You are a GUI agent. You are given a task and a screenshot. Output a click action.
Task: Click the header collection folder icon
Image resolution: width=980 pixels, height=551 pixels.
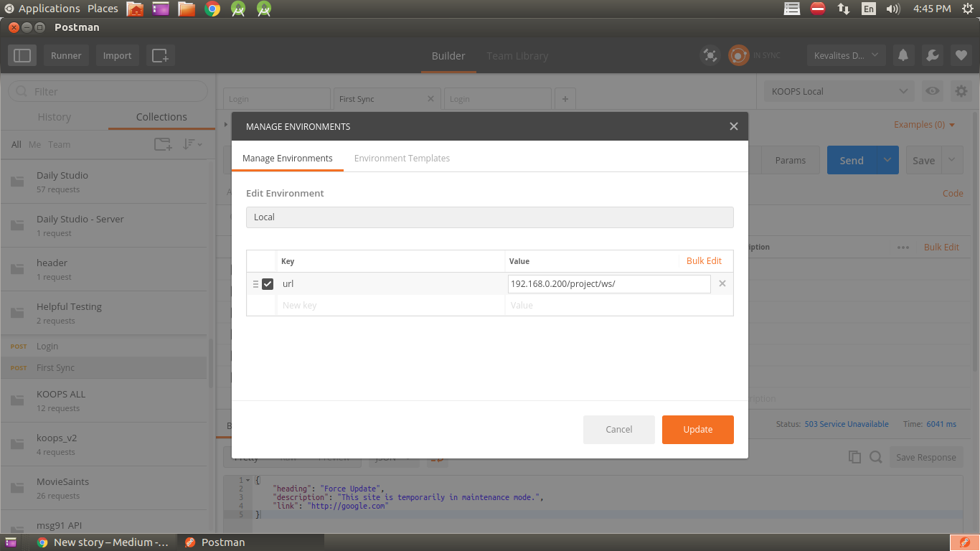point(18,269)
